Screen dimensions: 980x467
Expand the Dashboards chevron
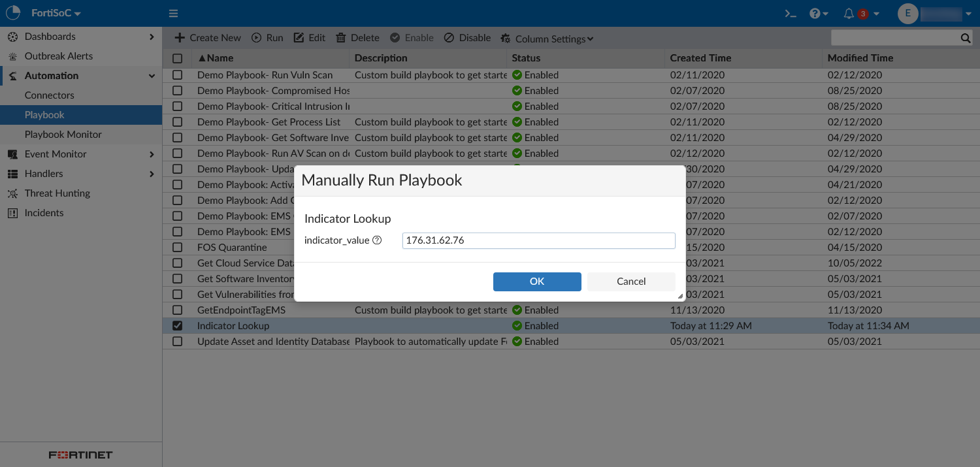click(152, 37)
